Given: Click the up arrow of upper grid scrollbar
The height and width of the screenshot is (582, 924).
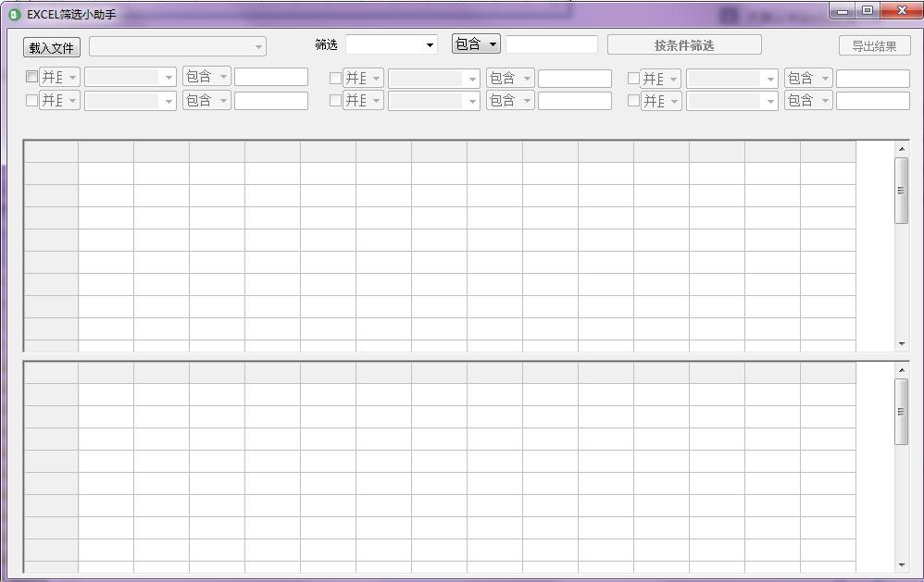Looking at the screenshot, I should 902,149.
